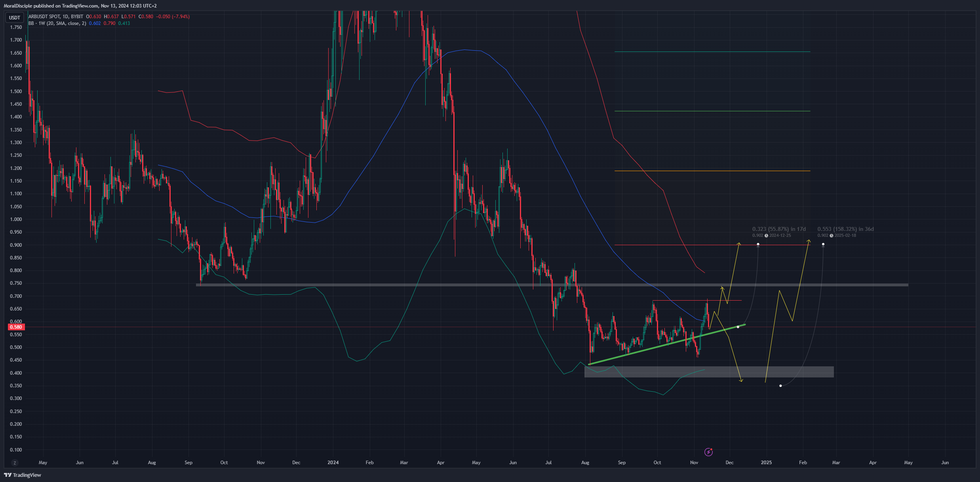The image size is (980, 482).
Task: Click the blue 0.602 BB basis value
Action: tap(95, 23)
